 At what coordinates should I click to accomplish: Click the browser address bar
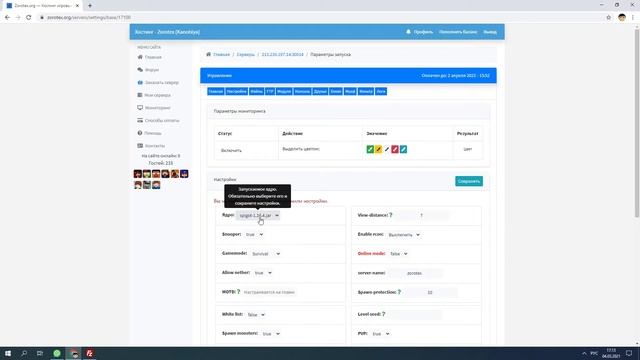(x=318, y=18)
